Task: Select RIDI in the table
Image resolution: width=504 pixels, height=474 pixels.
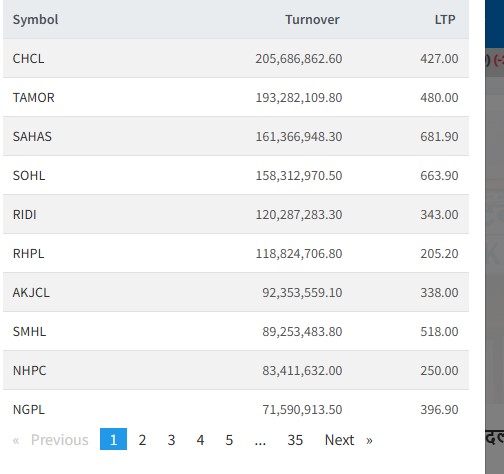Action: coord(25,215)
